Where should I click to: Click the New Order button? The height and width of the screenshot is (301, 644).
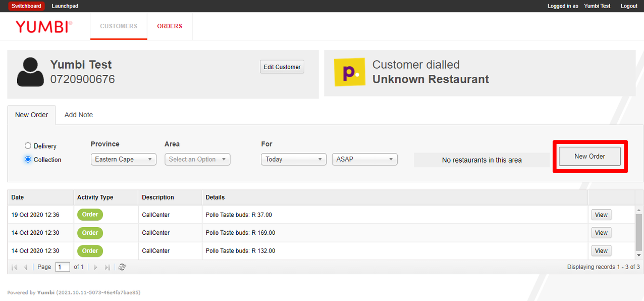[589, 157]
